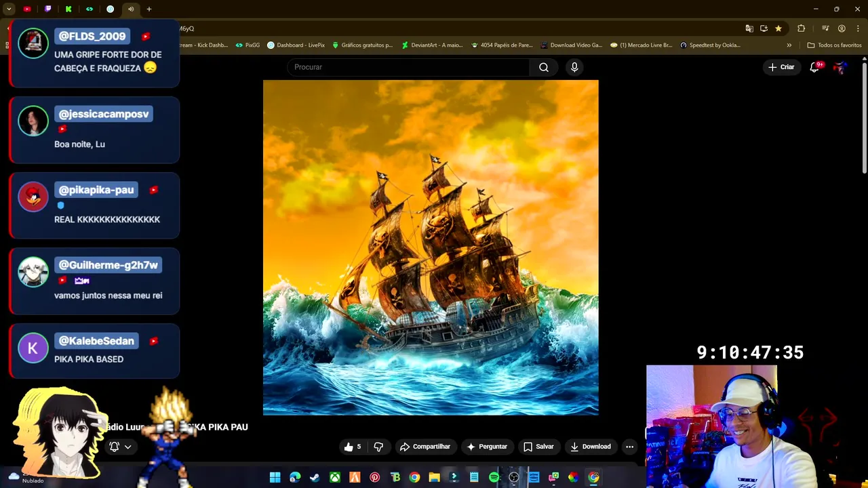Expand the hidden bookmarks chevron
The height and width of the screenshot is (488, 868).
click(789, 45)
